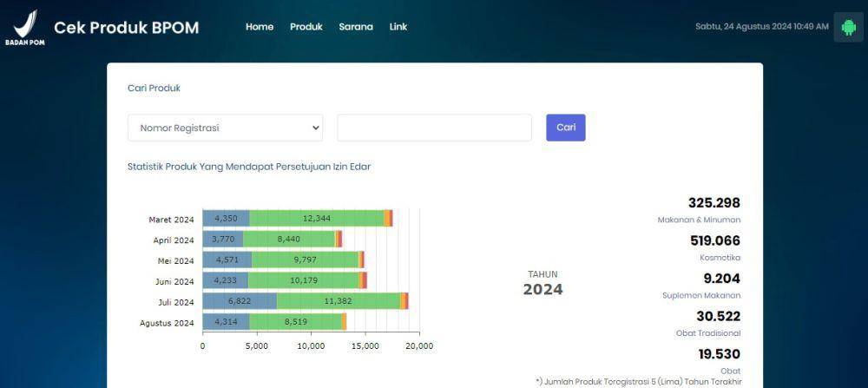Open the Android app icon
Image resolution: width=868 pixels, height=388 pixels.
point(848,27)
